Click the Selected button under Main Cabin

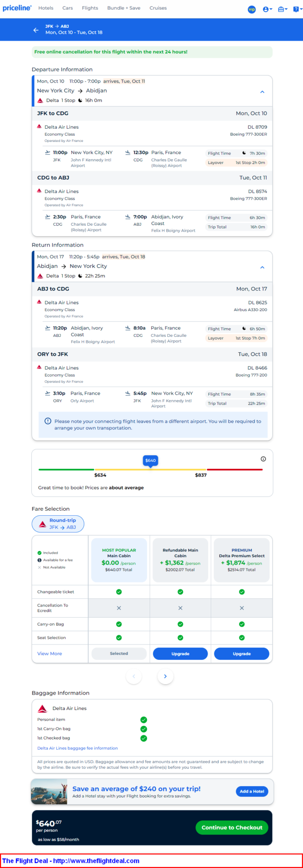119,653
